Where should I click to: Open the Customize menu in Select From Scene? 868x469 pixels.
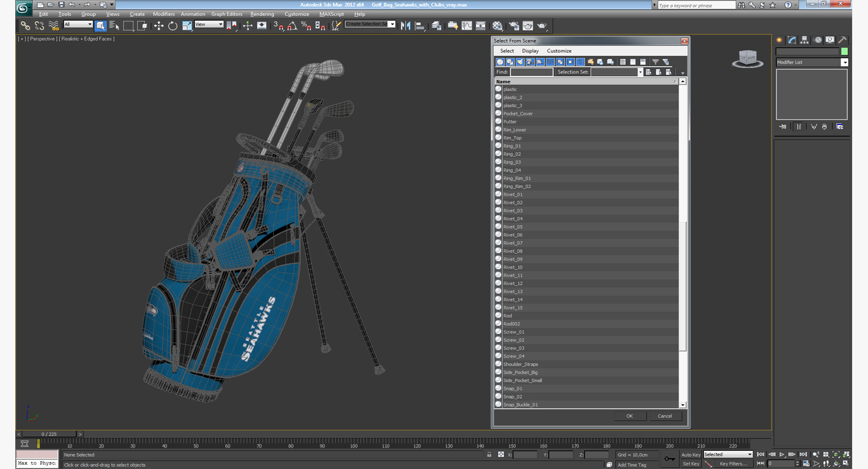pos(559,51)
